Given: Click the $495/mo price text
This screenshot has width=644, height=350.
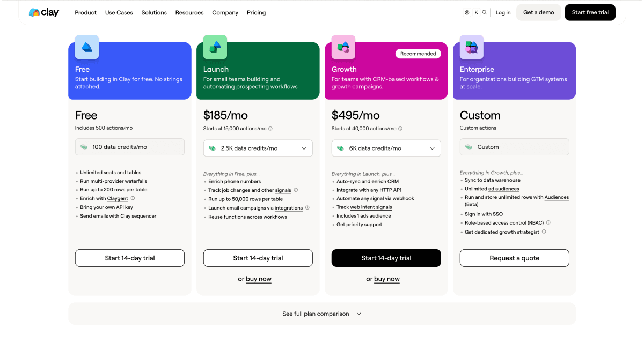Looking at the screenshot, I should (355, 115).
